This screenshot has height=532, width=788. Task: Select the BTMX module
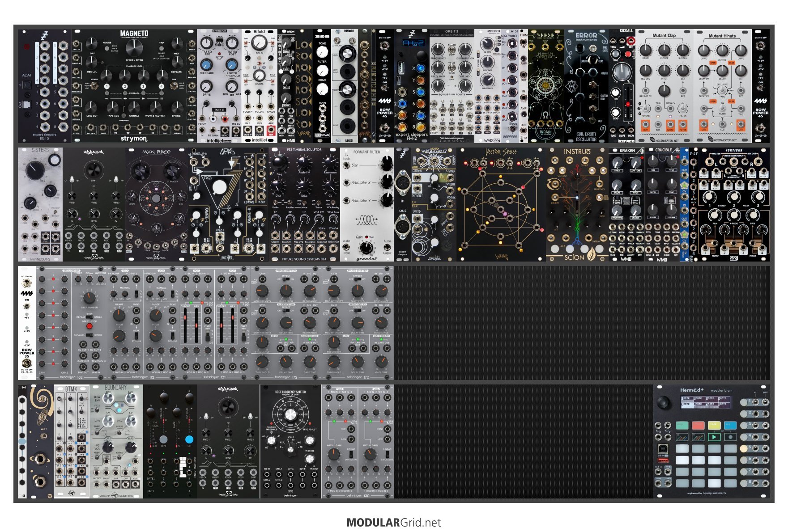point(72,441)
